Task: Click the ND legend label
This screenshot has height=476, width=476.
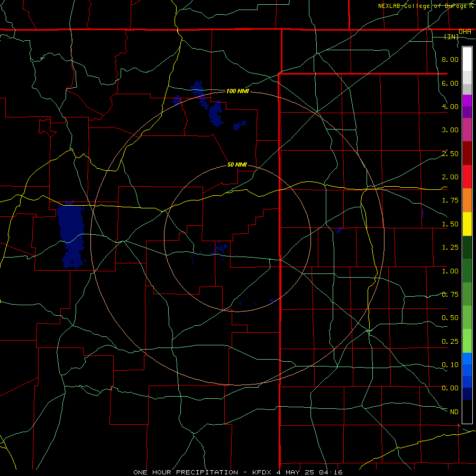Action: click(x=454, y=412)
